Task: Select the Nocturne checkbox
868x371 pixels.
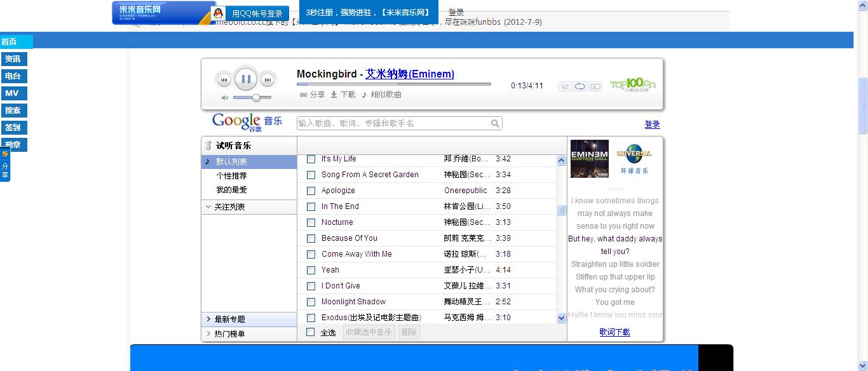Action: 311,222
